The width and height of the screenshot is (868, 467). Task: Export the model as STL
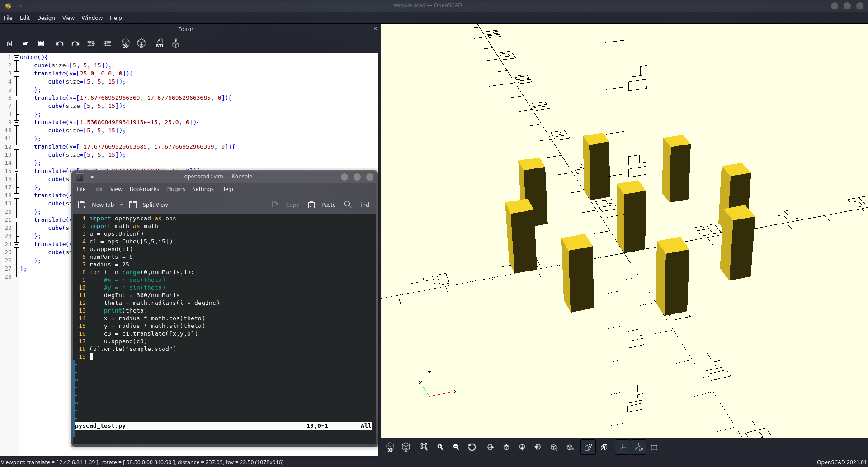click(160, 43)
